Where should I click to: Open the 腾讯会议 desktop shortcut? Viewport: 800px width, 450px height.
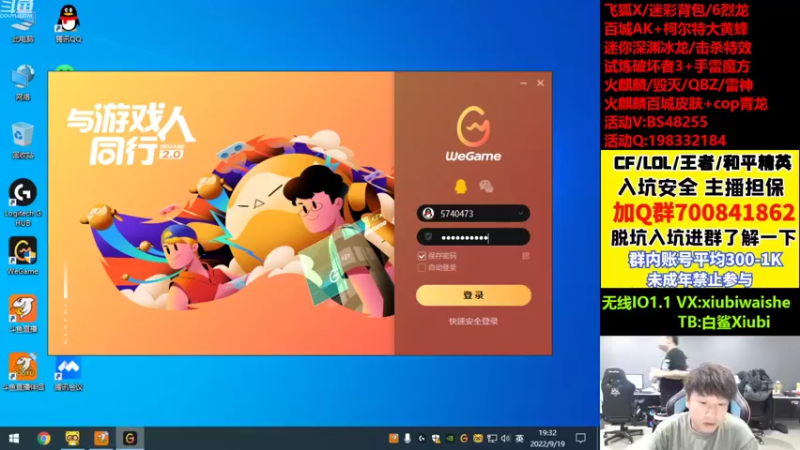pos(68,374)
